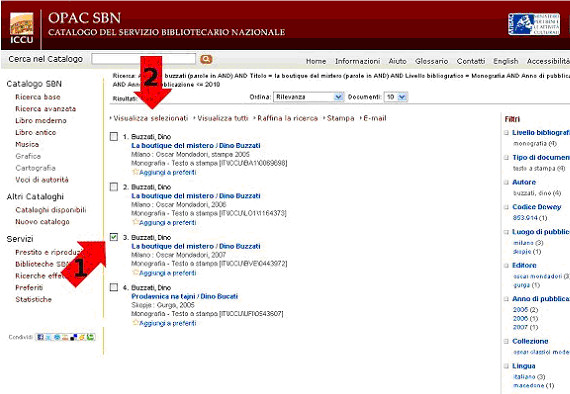This screenshot has height=394, width=570.
Task: Click the Cerca nel Catalogo search field
Action: [x=144, y=59]
